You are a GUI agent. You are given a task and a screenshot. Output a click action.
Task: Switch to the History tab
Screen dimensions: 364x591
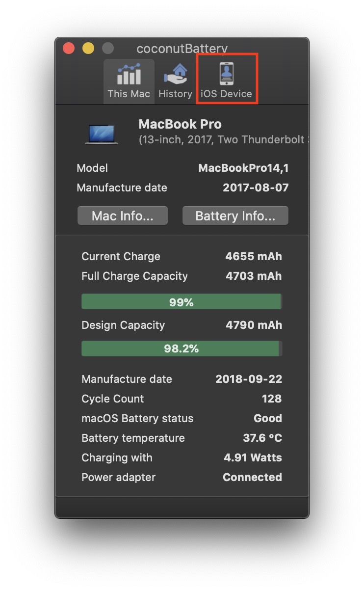pyautogui.click(x=175, y=81)
